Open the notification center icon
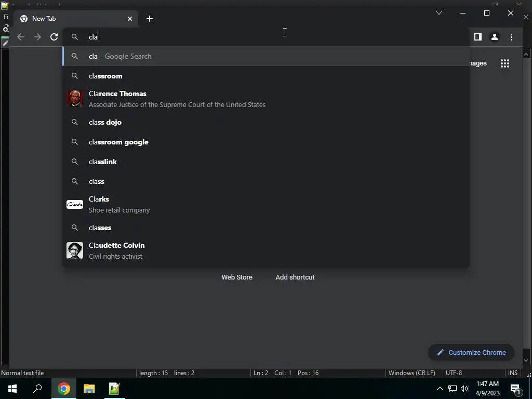The image size is (532, 399). tap(515, 389)
